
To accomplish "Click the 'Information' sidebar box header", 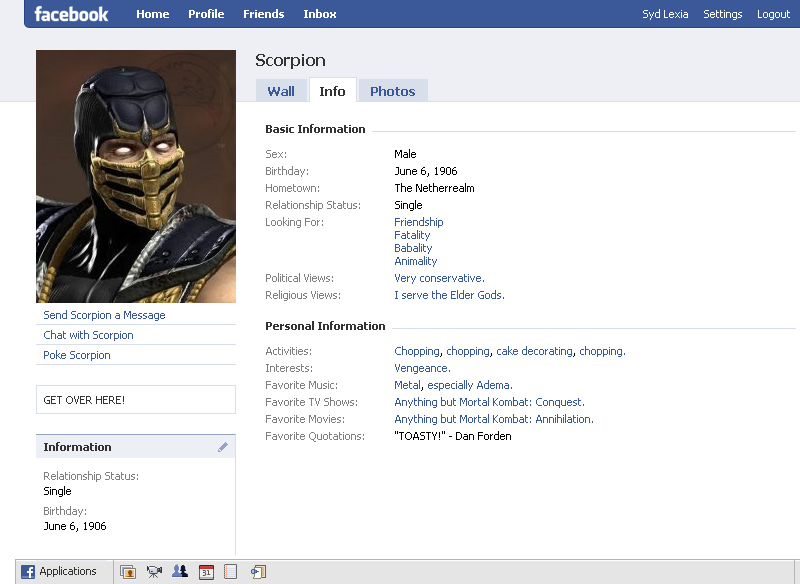I will pyautogui.click(x=136, y=447).
